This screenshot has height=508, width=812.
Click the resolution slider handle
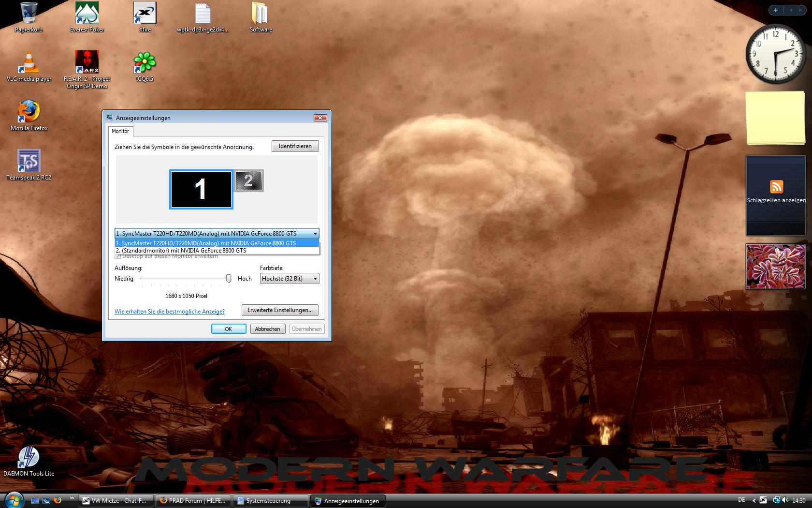(x=229, y=279)
